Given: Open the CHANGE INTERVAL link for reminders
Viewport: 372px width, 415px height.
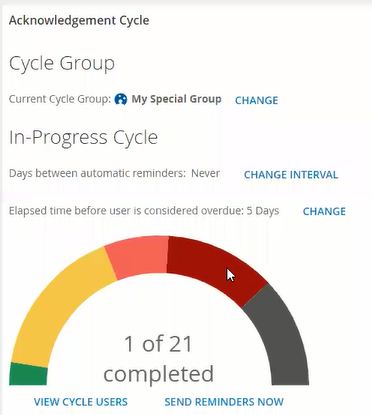Looking at the screenshot, I should pyautogui.click(x=291, y=175).
